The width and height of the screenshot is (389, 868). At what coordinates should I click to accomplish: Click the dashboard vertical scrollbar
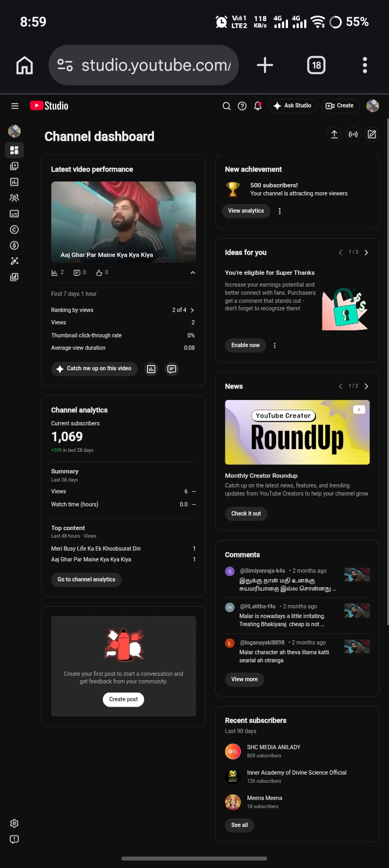(387, 372)
